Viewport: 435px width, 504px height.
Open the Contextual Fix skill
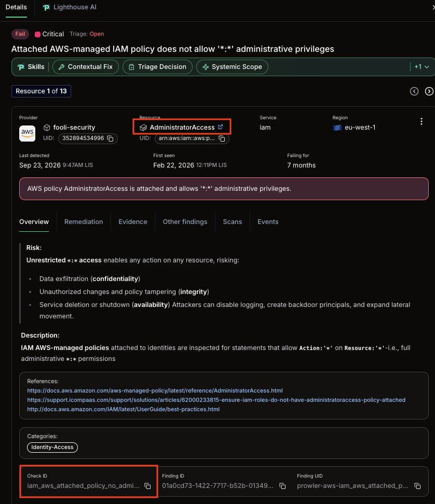pos(86,67)
